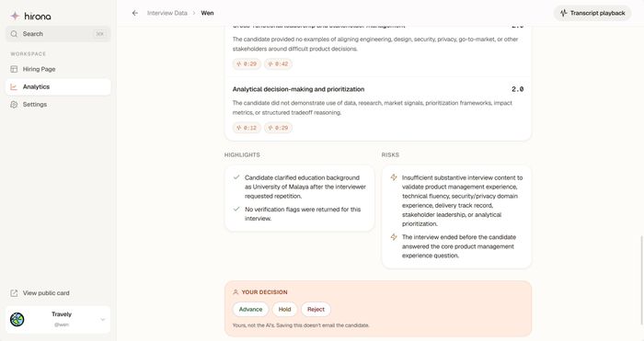This screenshot has height=341, width=644.
Task: Focus the Search field
Action: coord(58,34)
